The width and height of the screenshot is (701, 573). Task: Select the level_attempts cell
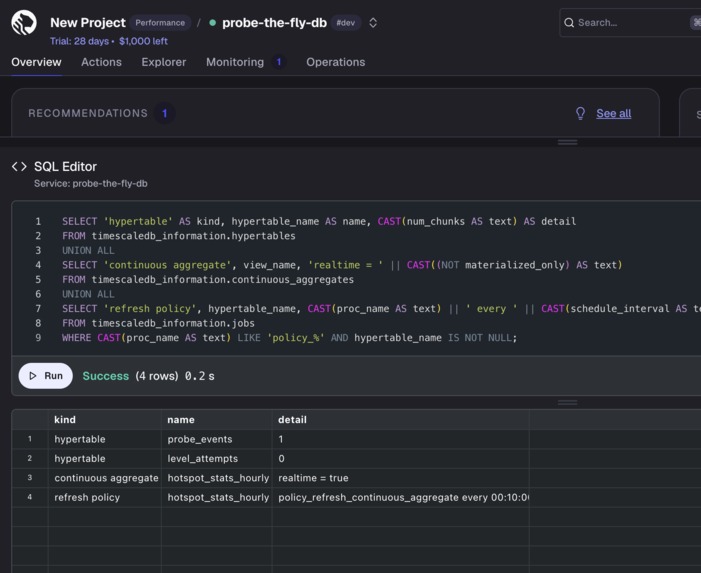click(216, 459)
